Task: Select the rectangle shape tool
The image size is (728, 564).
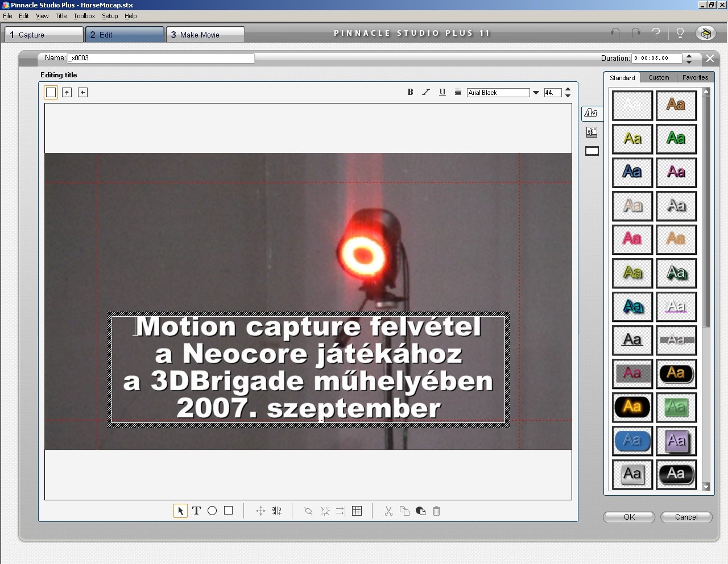Action: [x=228, y=511]
